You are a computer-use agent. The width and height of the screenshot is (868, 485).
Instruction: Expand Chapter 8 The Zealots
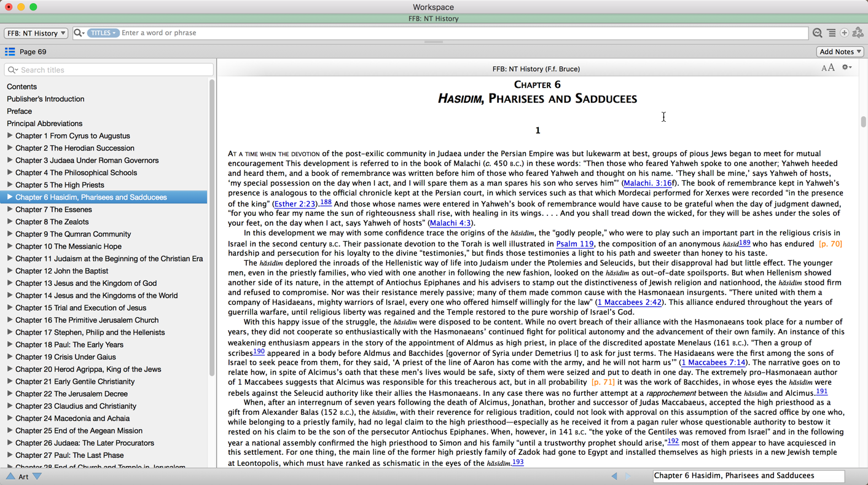[x=10, y=221]
